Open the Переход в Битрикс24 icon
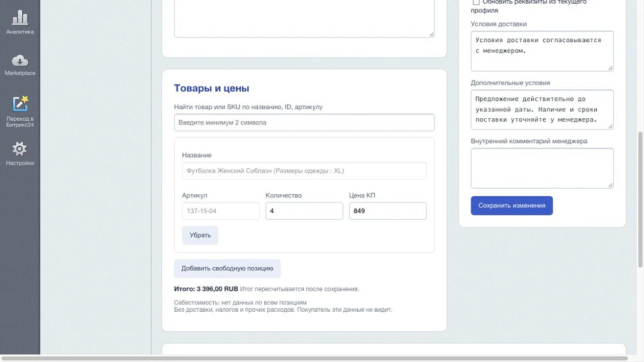 pos(19,104)
